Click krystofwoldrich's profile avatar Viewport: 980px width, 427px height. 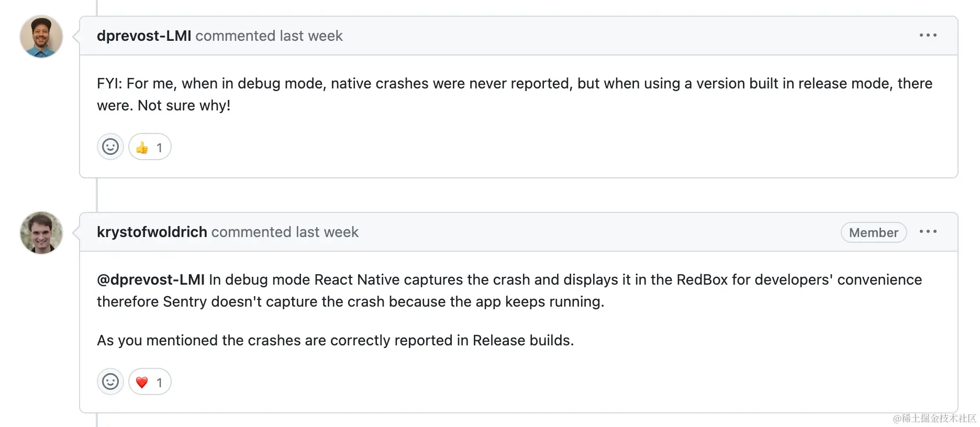pyautogui.click(x=41, y=233)
